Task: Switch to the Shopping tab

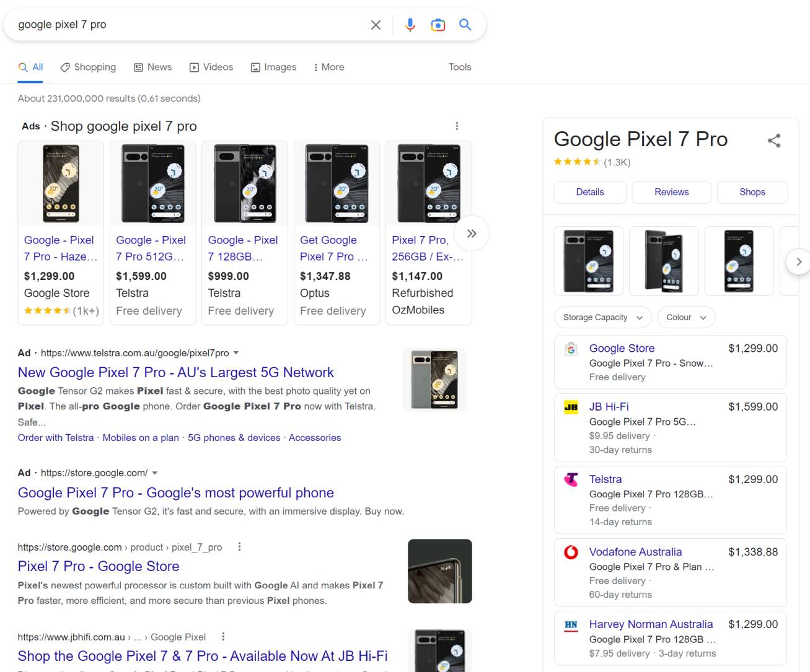Action: tap(88, 67)
